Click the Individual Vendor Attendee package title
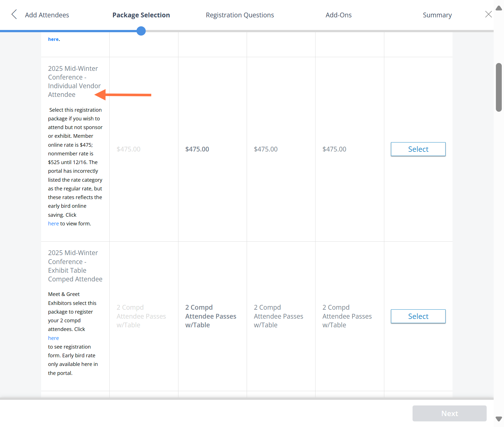The image size is (504, 427). 74,81
